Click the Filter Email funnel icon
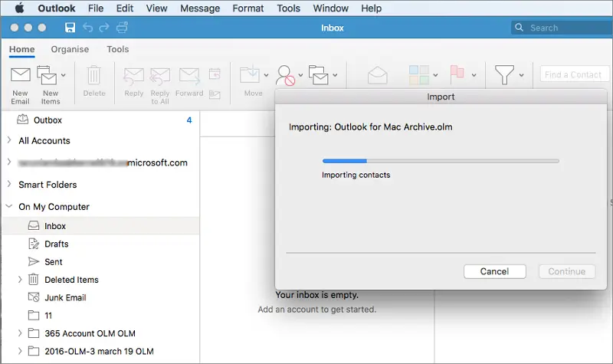 point(504,74)
